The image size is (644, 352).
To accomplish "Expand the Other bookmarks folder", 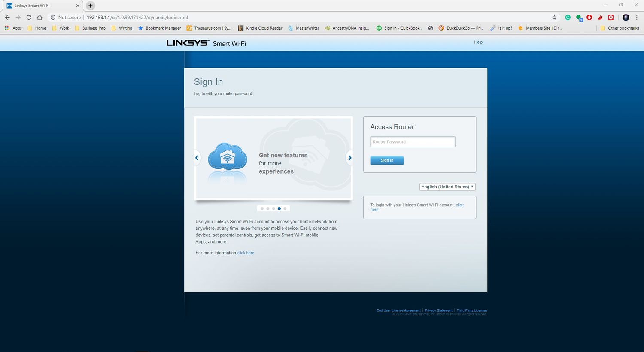I will [620, 28].
